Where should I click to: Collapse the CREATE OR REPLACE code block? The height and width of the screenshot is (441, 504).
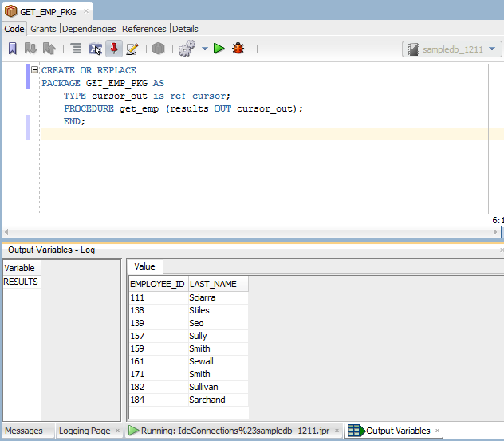coord(34,69)
